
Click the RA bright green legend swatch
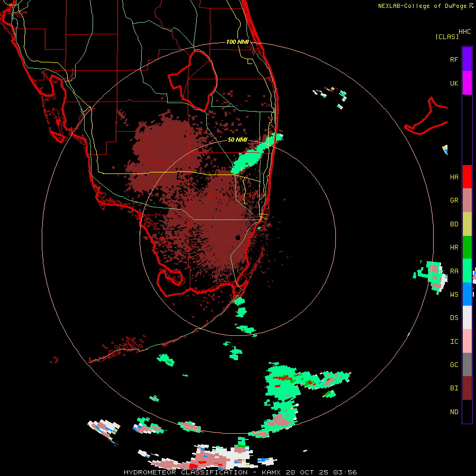[x=467, y=271]
